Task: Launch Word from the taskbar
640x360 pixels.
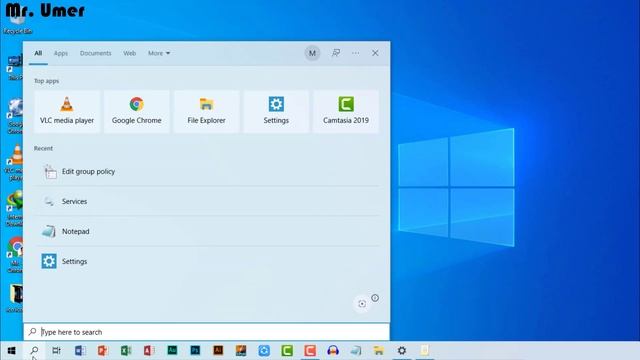Action: (x=80, y=350)
